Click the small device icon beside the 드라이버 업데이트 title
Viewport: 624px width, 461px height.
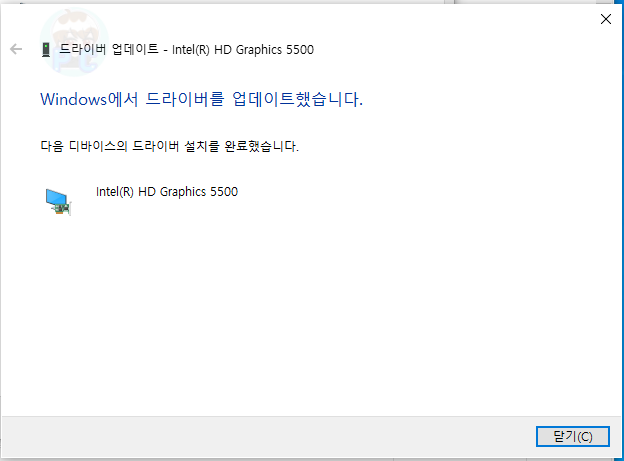[x=46, y=50]
